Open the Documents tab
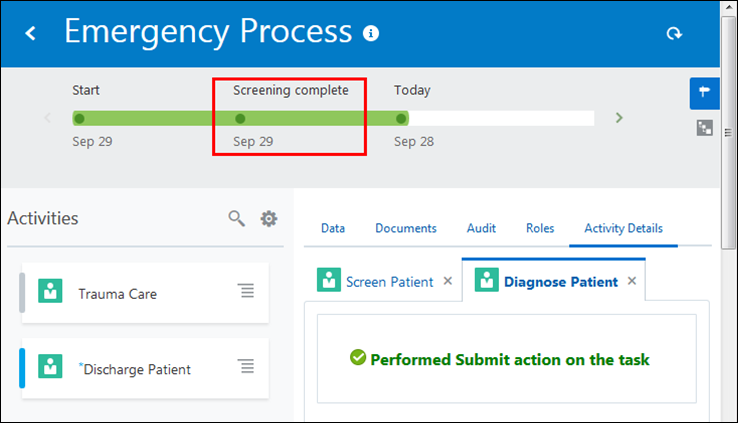 point(406,228)
